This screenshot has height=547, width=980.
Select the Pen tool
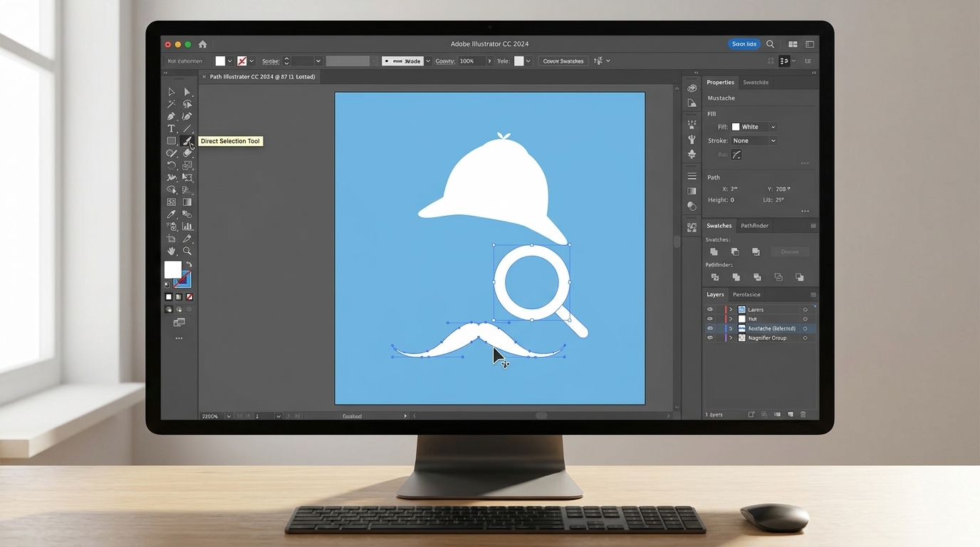click(171, 116)
